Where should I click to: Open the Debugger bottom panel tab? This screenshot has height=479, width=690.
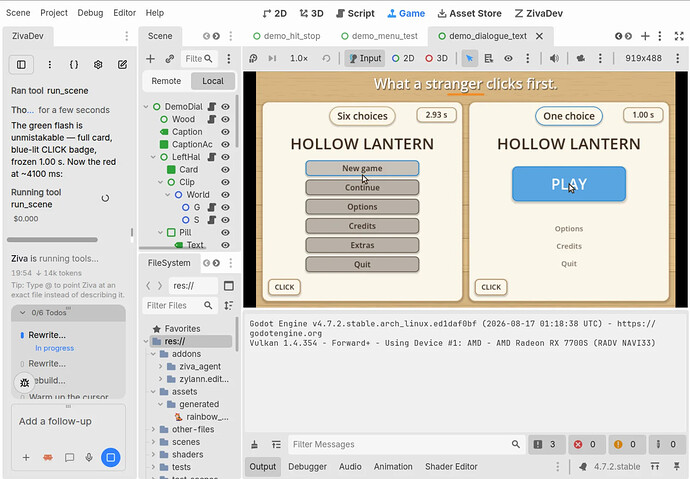[308, 467]
